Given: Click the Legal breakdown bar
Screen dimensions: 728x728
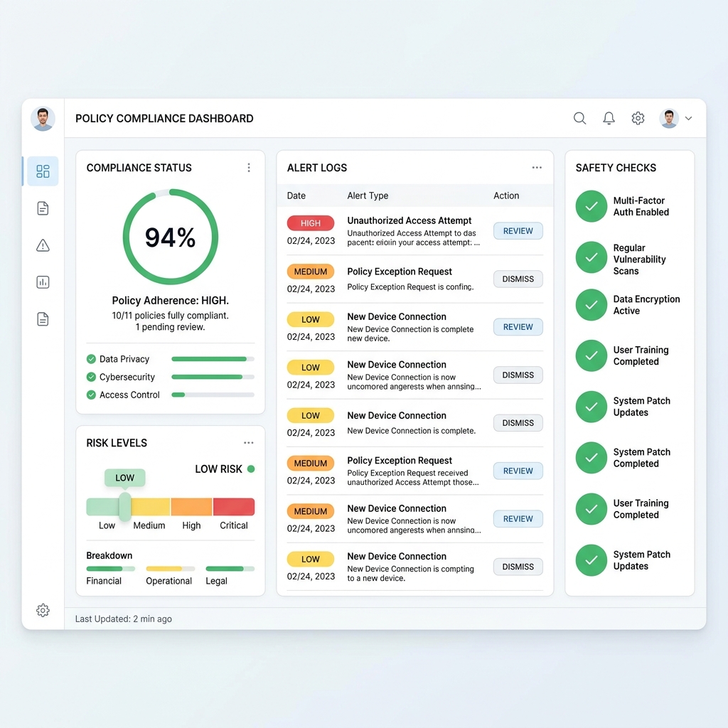Looking at the screenshot, I should point(230,569).
